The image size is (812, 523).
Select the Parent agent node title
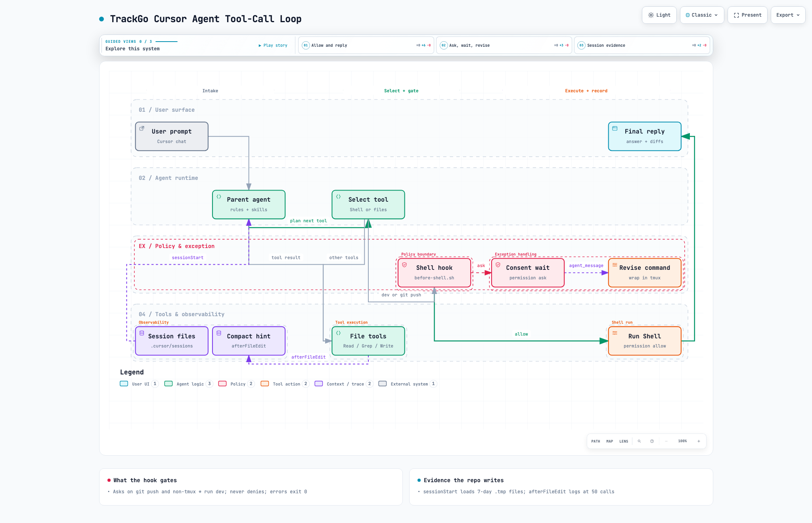tap(249, 200)
